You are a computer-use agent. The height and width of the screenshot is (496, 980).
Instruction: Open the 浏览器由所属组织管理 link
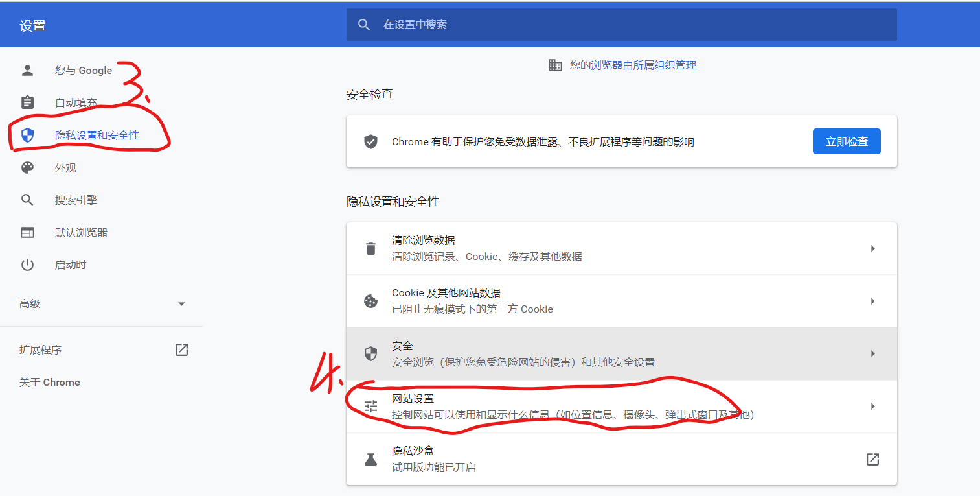[643, 65]
